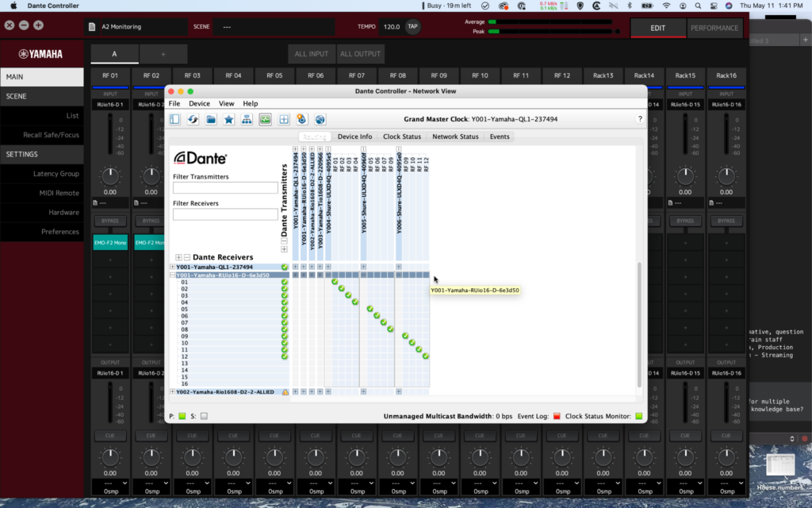Click RF 01 input gain knob
The width and height of the screenshot is (812, 508).
pyautogui.click(x=109, y=176)
